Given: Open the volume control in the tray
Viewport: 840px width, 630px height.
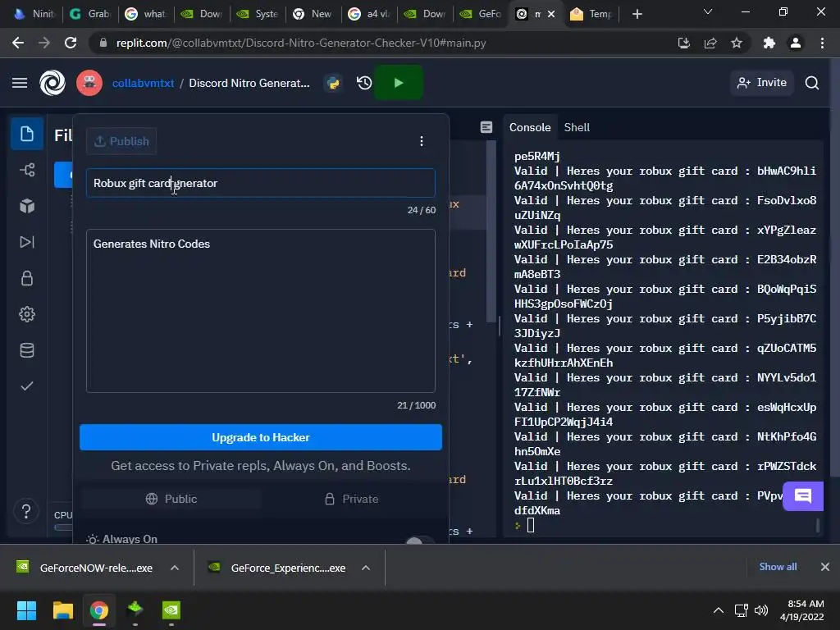Looking at the screenshot, I should (x=760, y=610).
